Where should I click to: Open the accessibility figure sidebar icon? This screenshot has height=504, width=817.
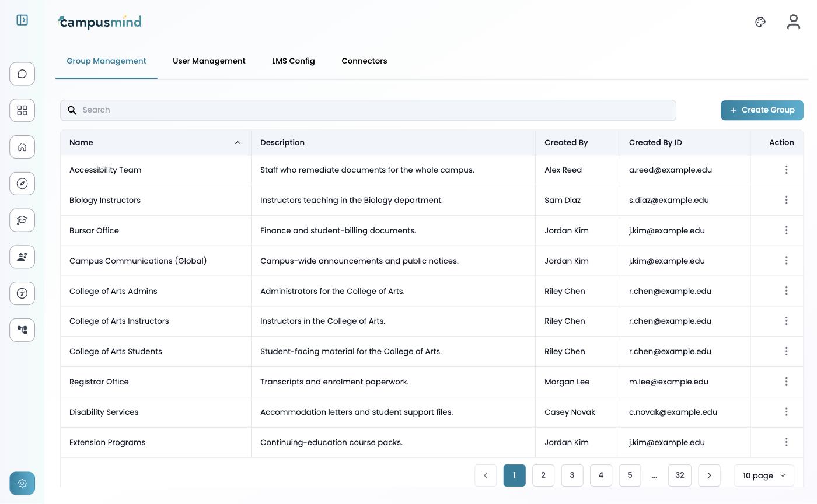[22, 293]
